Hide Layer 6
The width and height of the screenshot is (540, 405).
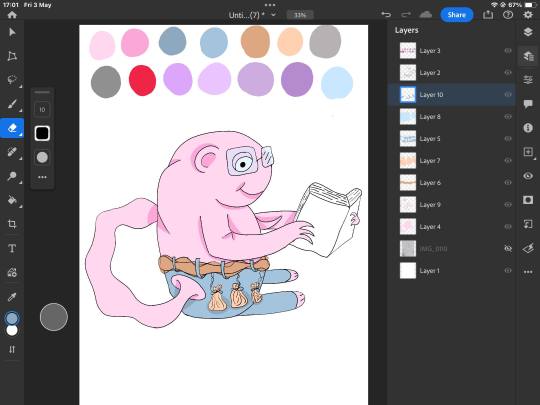pos(508,183)
